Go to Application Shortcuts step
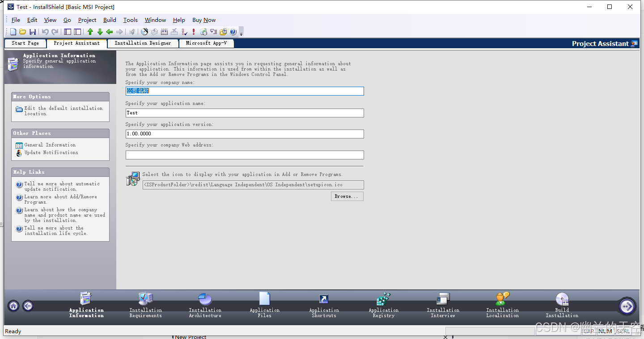 click(324, 305)
